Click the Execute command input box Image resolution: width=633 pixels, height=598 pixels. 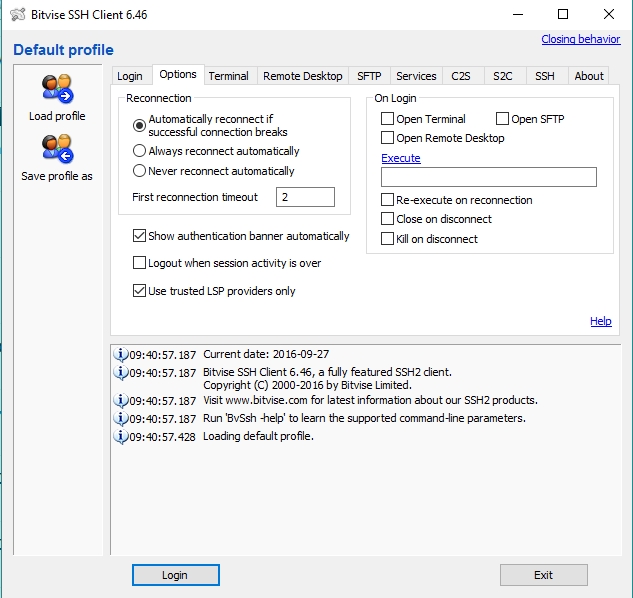click(x=489, y=177)
